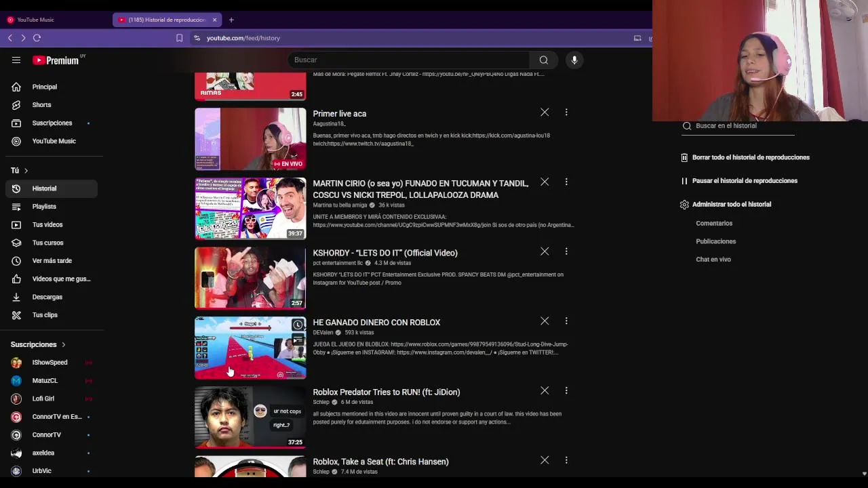Open Tus clips
The image size is (868, 488).
52,315
